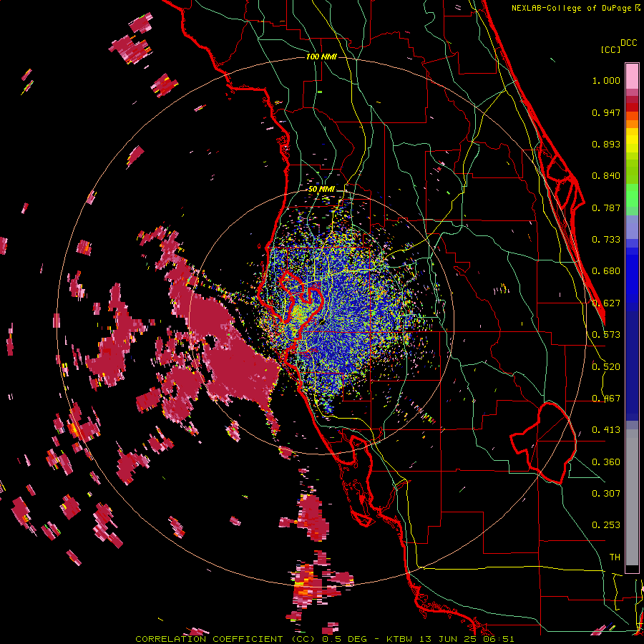Click the 0.947 legend value
Viewport: 644px width, 644px height.
[x=606, y=112]
